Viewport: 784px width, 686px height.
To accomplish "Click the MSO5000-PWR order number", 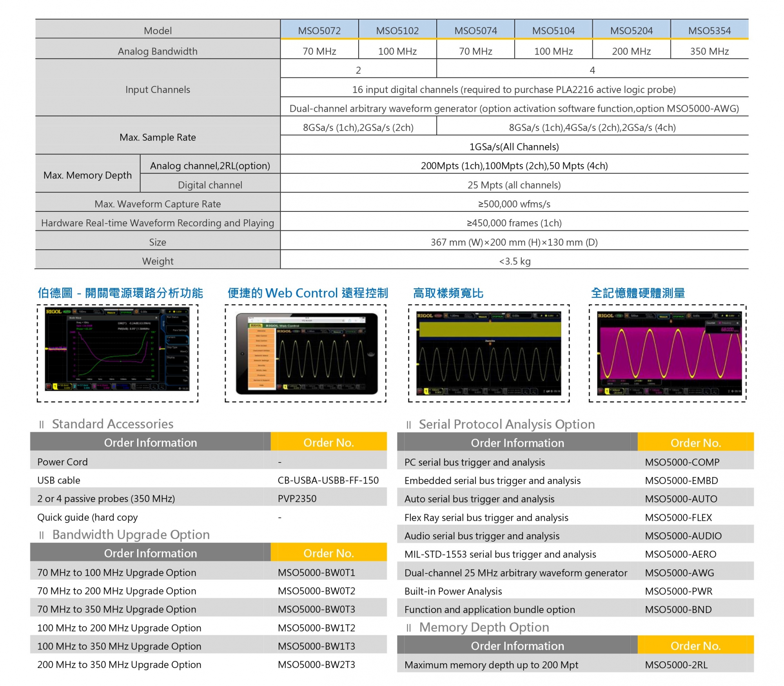I will [x=679, y=591].
